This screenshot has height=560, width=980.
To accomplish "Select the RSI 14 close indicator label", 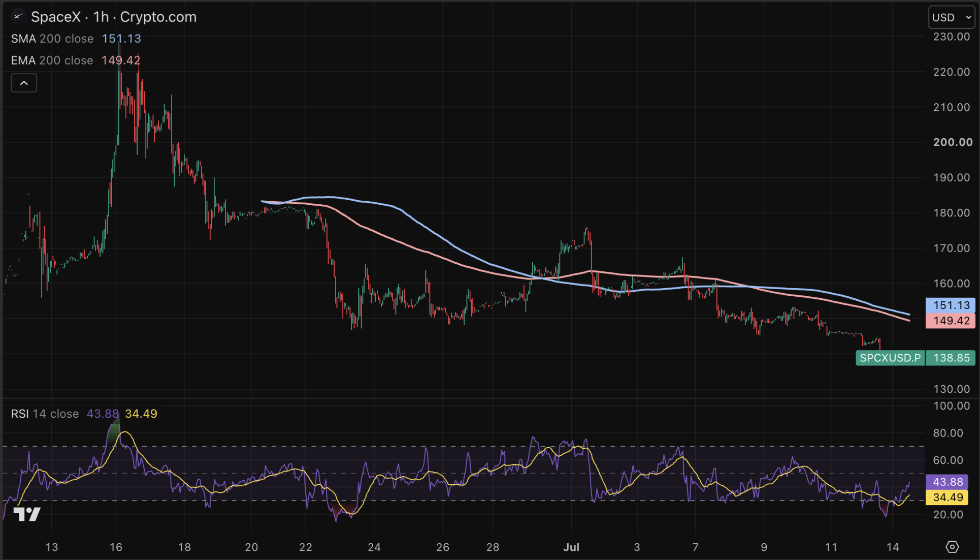I will click(x=45, y=414).
